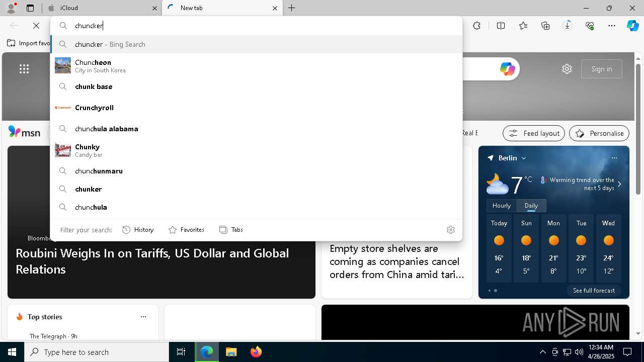
Task: Click the page vertical scrollbar thumb
Action: [638, 129]
